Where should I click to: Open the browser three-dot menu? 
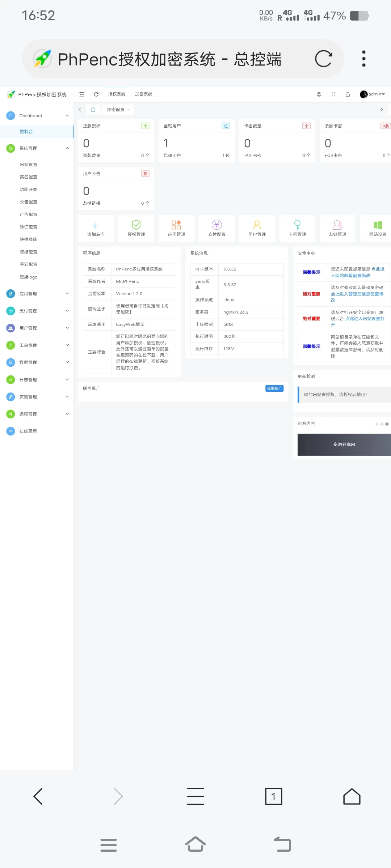tap(364, 59)
